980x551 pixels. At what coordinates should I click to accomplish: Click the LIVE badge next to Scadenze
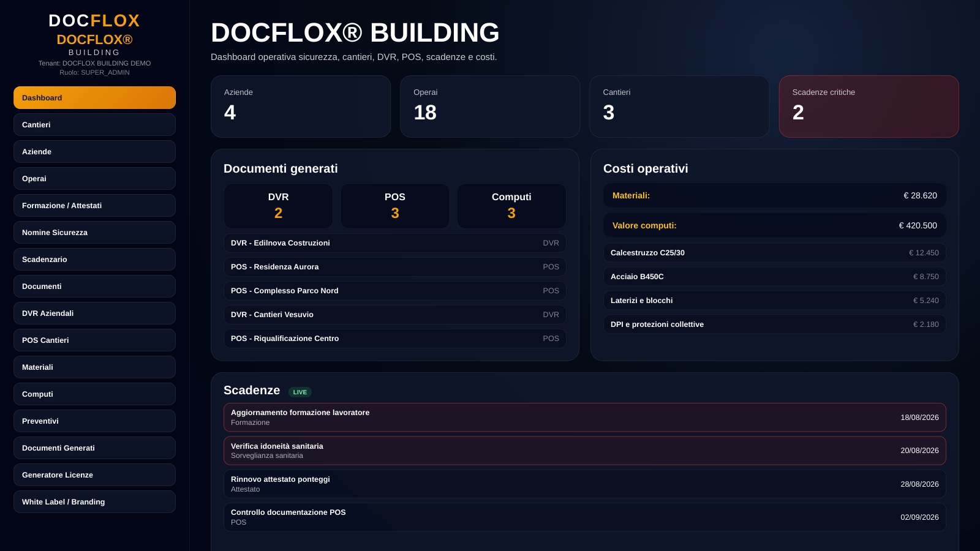point(300,392)
